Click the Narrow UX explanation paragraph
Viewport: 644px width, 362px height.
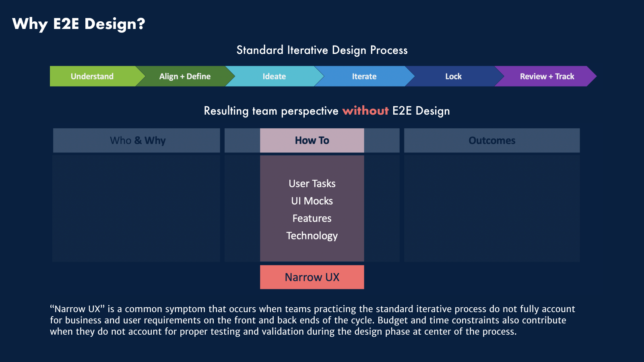[x=312, y=320]
